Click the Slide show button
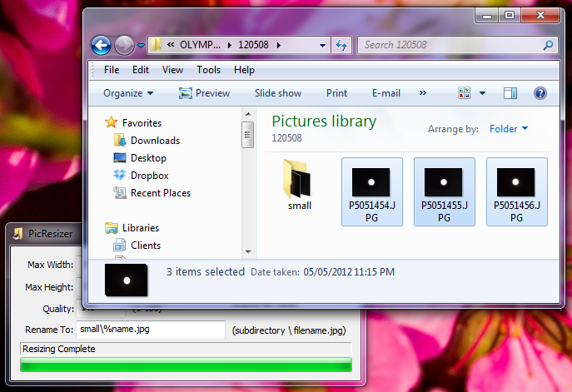Screen dimensions: 572x392 pos(278,93)
